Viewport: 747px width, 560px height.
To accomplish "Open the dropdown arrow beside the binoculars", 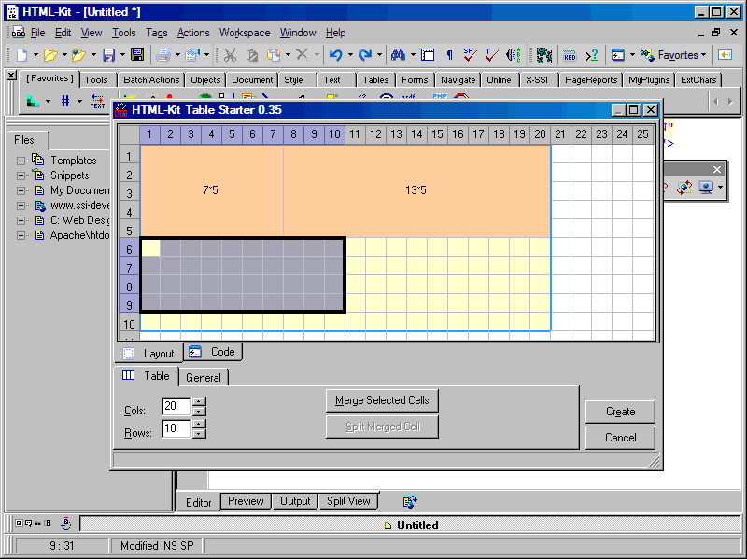I will coord(413,55).
